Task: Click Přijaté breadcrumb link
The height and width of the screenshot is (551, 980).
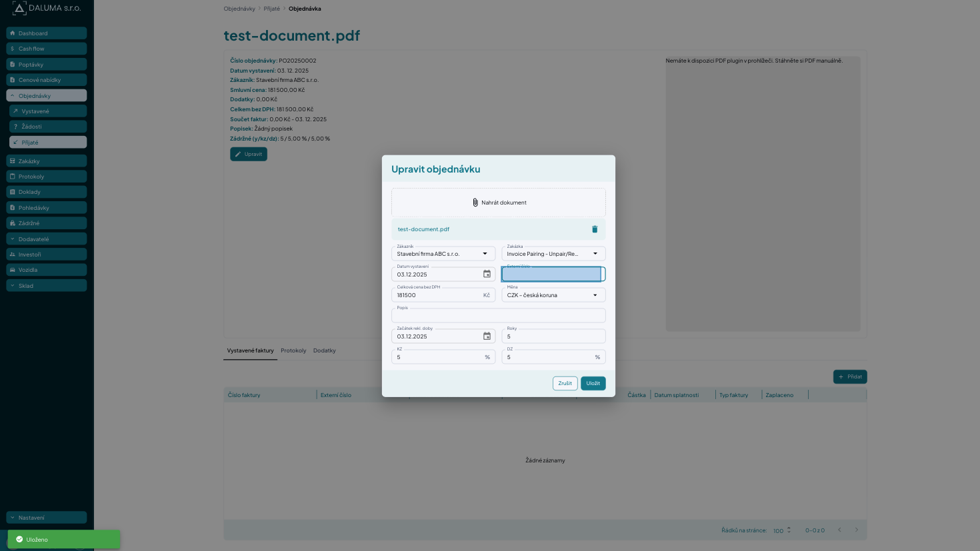Action: [x=271, y=9]
